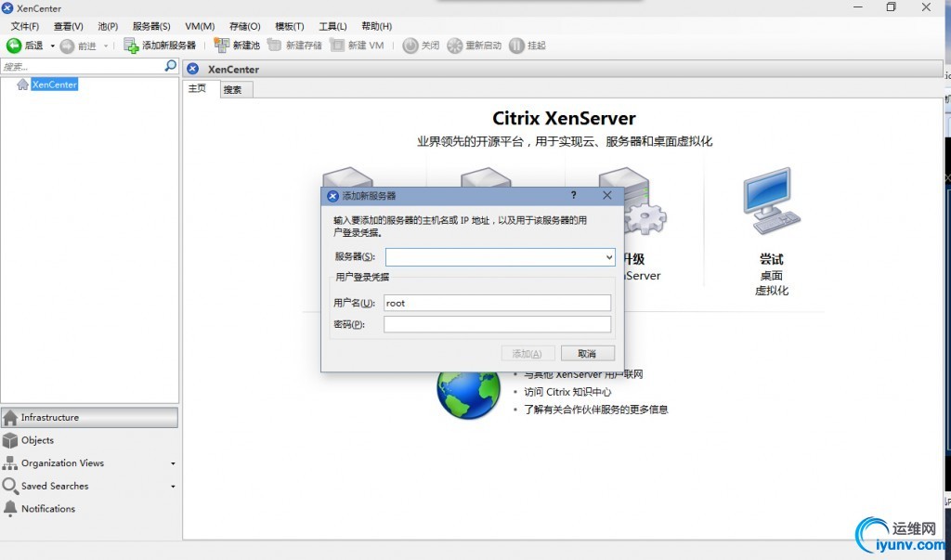
Task: Click the New Storage toolbar icon
Action: coord(275,45)
